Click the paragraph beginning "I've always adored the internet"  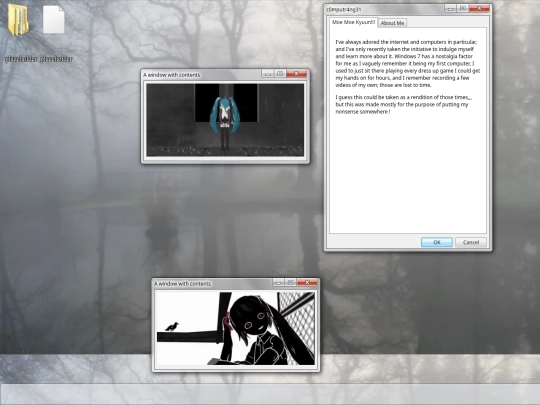(x=408, y=63)
